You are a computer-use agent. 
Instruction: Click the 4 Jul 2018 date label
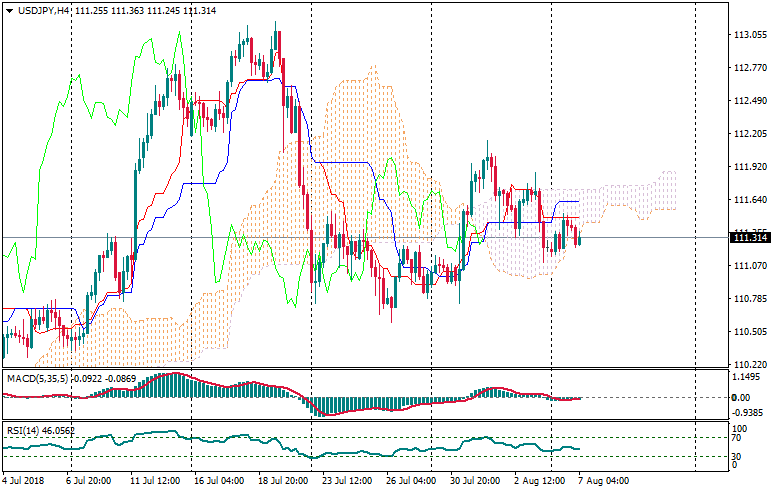click(25, 481)
